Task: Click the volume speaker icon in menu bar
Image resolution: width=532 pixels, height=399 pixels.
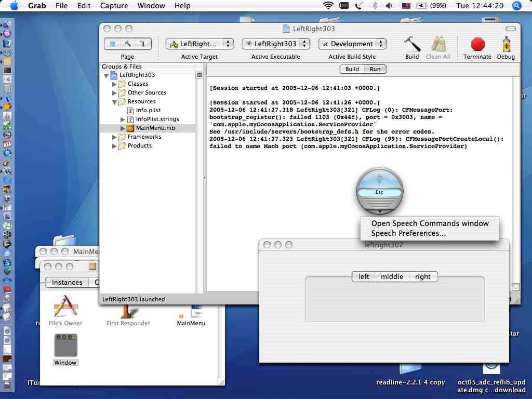Action: [389, 5]
